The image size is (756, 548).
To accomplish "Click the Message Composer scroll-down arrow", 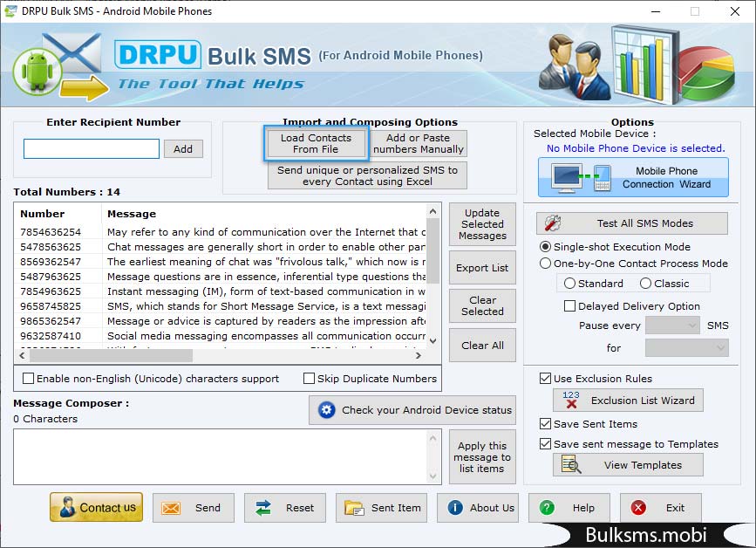I will tap(433, 476).
